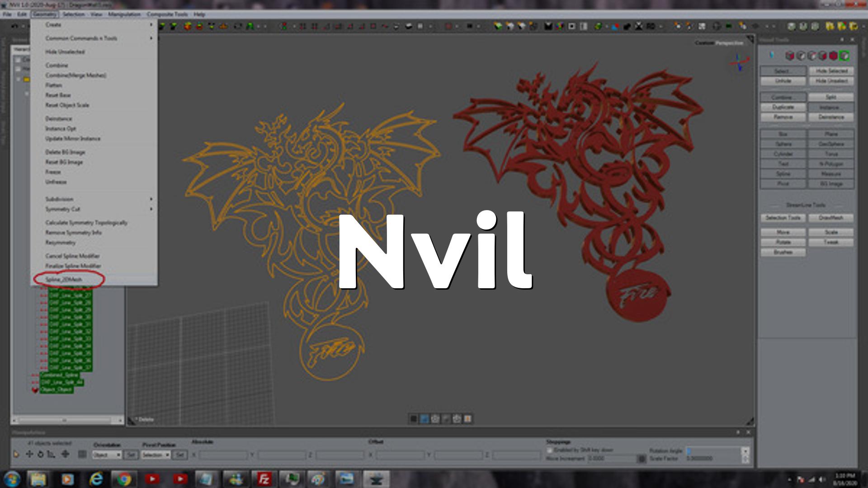The width and height of the screenshot is (868, 488).
Task: Click the Selection Tools button
Action: (x=783, y=218)
